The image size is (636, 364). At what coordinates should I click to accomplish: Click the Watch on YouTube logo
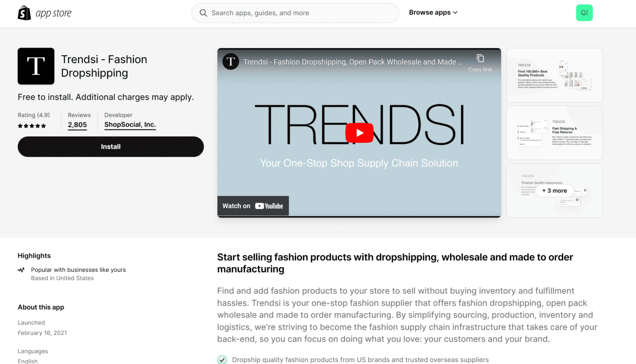[x=253, y=206]
